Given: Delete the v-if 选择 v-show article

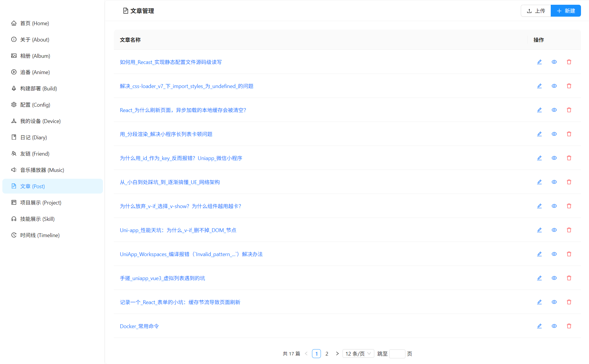Looking at the screenshot, I should pyautogui.click(x=569, y=206).
